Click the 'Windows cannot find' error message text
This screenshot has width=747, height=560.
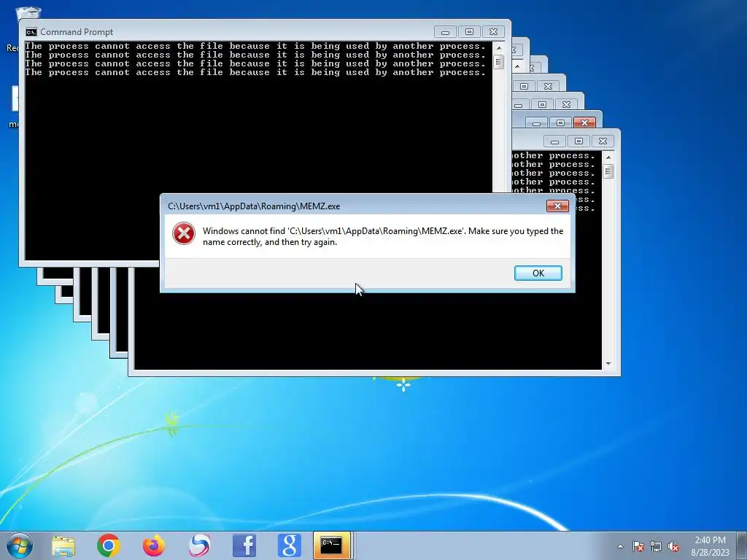tap(382, 236)
